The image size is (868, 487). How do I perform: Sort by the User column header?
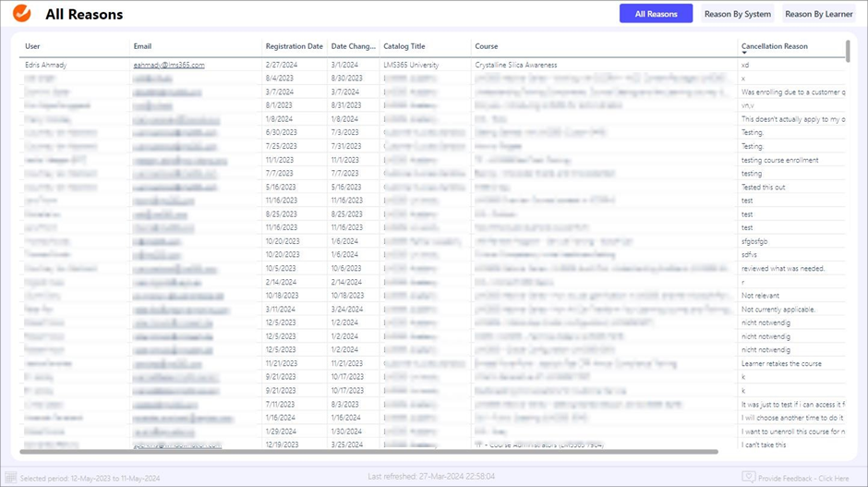pyautogui.click(x=33, y=46)
